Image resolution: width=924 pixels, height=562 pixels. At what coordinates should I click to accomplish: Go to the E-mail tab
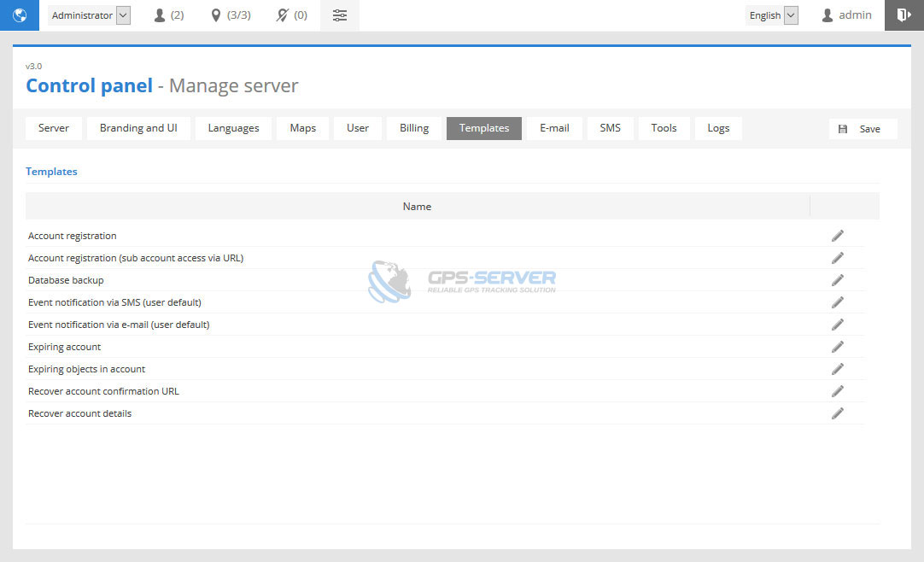click(554, 128)
